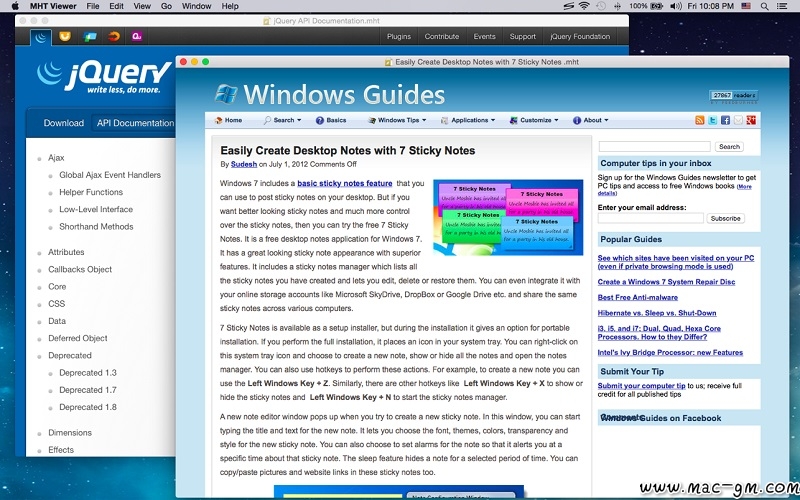This screenshot has width=800, height=500.
Task: Open the Go menu
Action: tap(166, 6)
